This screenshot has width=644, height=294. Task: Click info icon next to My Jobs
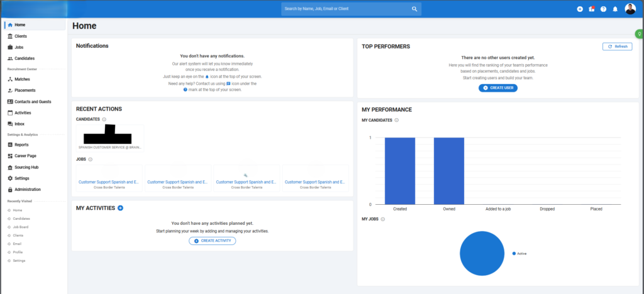(x=383, y=219)
